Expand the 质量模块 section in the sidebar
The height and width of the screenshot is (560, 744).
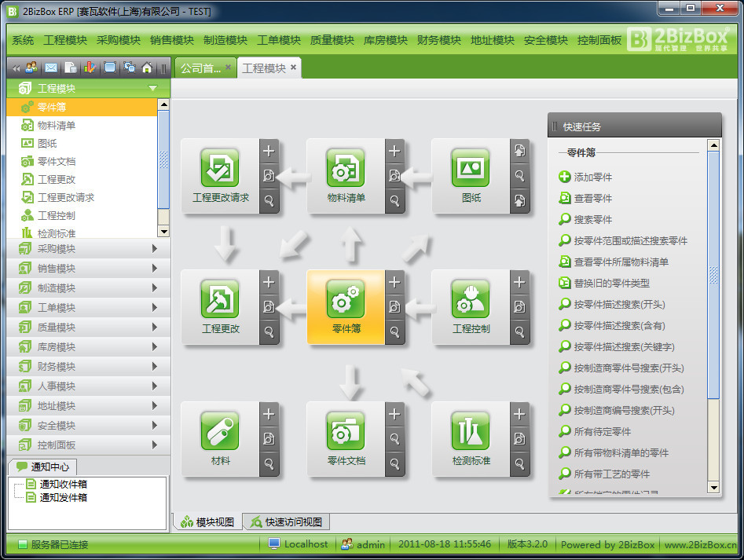[x=89, y=328]
